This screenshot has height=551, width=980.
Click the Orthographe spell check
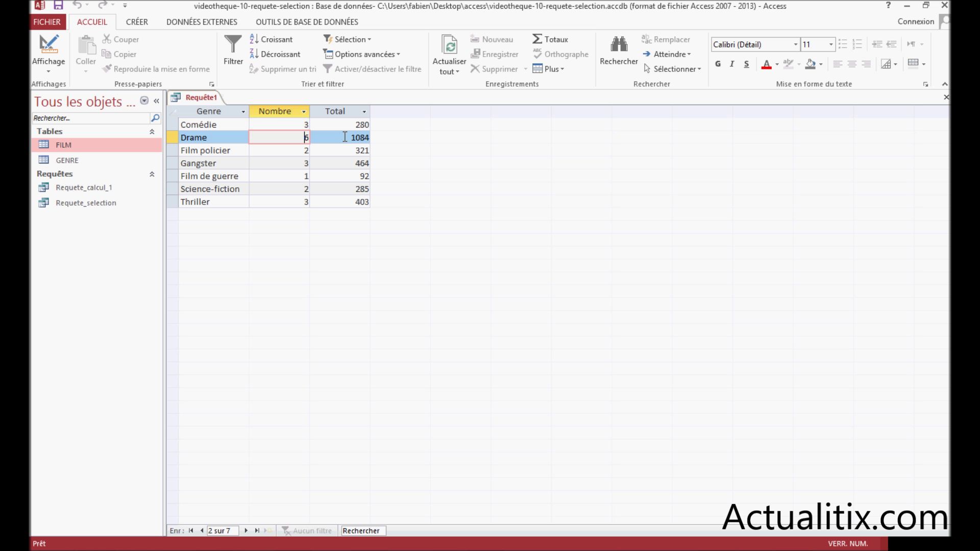click(x=560, y=54)
